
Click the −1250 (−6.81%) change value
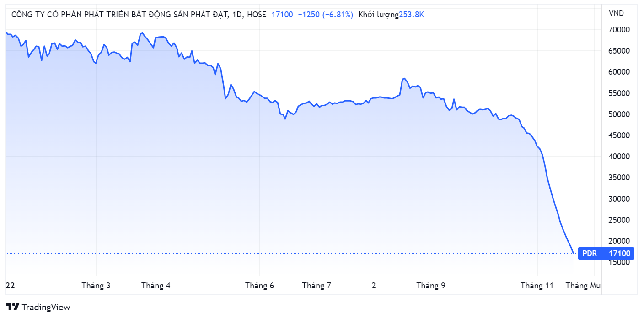tap(325, 15)
